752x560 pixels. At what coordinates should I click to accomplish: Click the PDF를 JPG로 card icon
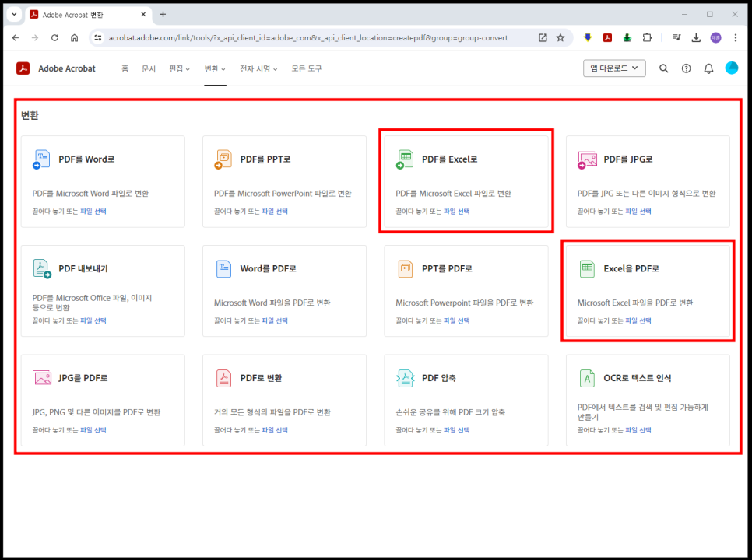[587, 160]
